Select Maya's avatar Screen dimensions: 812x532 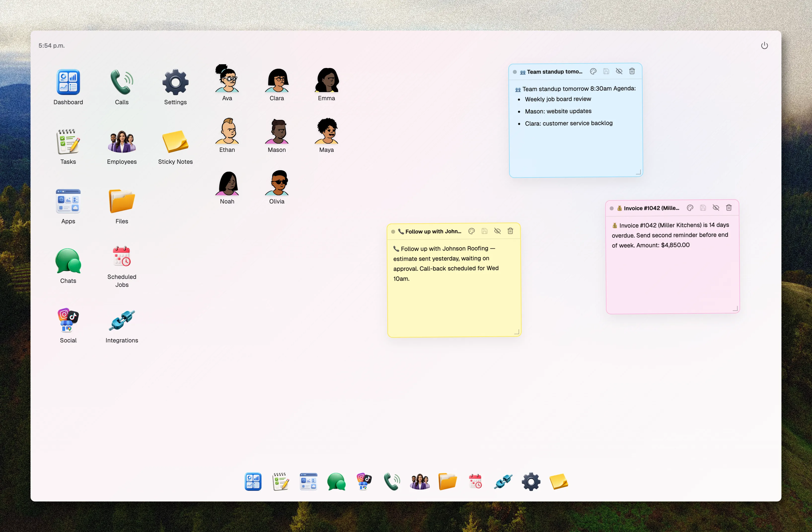click(x=327, y=131)
